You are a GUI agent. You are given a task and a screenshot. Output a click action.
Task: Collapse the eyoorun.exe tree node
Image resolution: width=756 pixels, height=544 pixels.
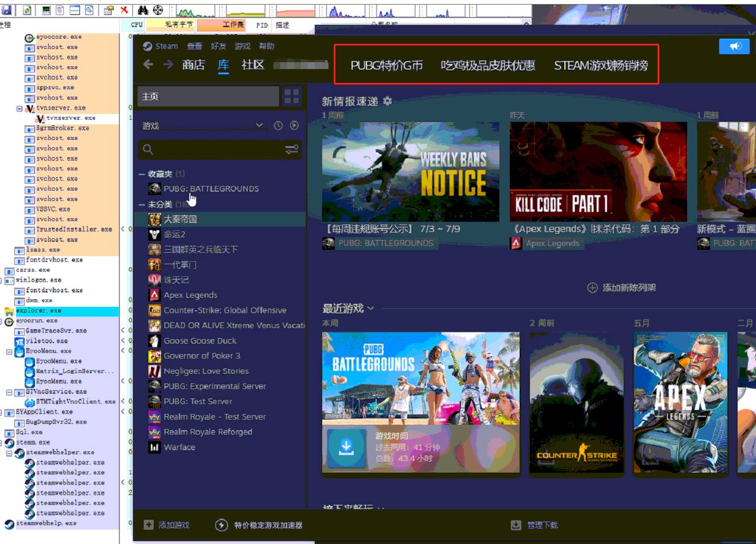point(1,321)
